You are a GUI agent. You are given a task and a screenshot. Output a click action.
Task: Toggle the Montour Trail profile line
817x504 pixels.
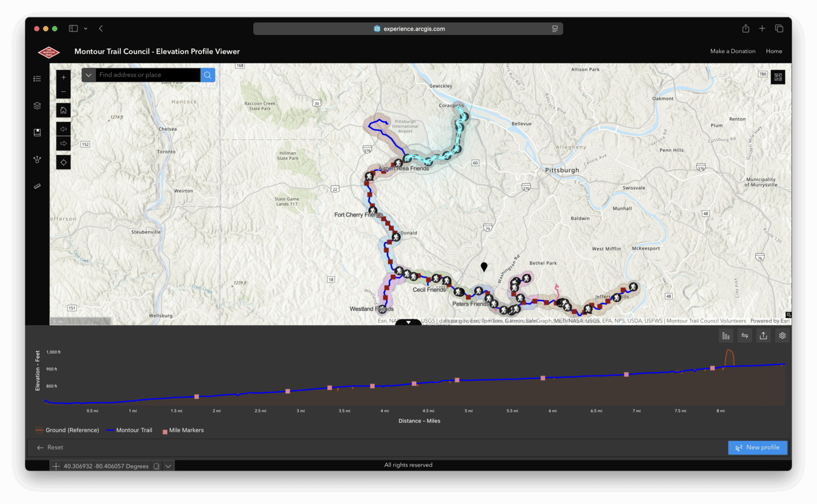coord(130,430)
